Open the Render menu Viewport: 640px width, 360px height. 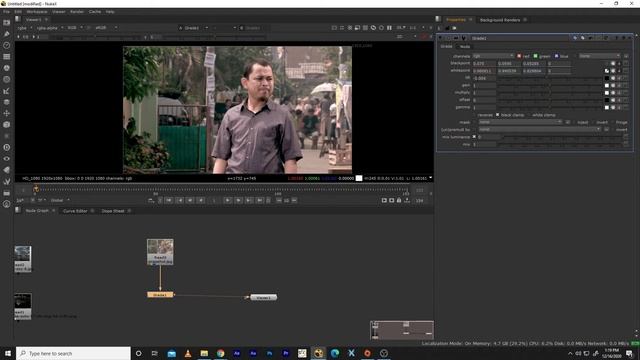click(77, 12)
